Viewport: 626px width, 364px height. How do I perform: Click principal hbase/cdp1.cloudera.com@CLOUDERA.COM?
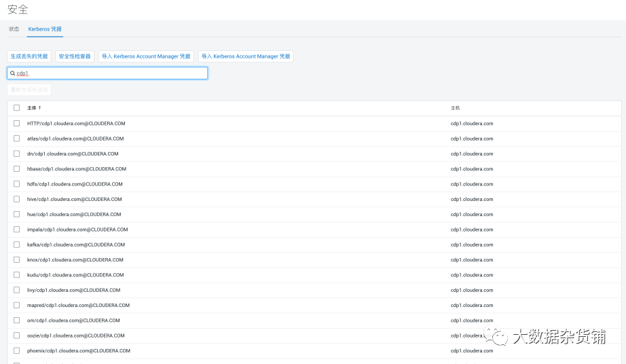tap(77, 169)
